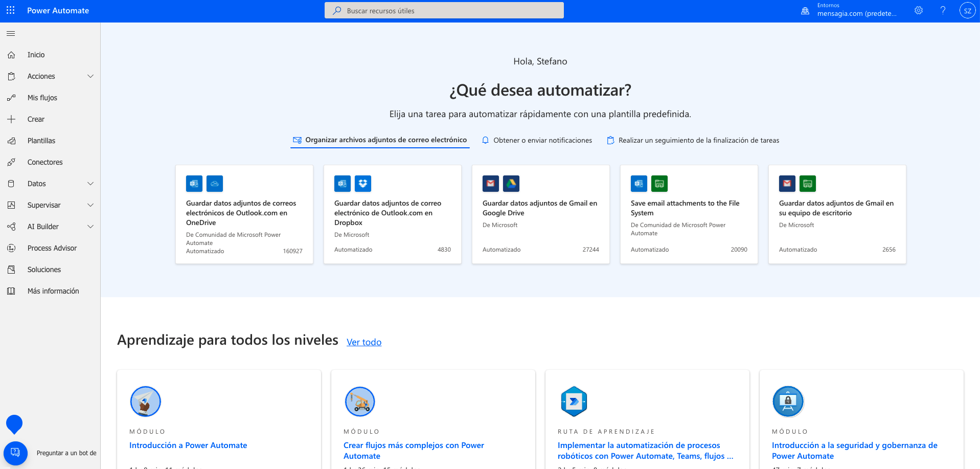Viewport: 980px width, 469px height.
Task: Expand the Datos section chevron
Action: [90, 184]
